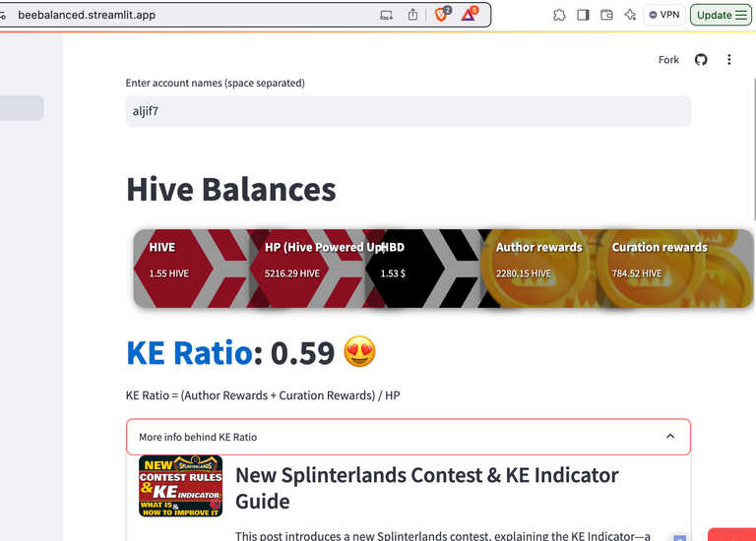This screenshot has width=756, height=541.
Task: Click the HP Hive Powered Up card
Action: click(307, 269)
